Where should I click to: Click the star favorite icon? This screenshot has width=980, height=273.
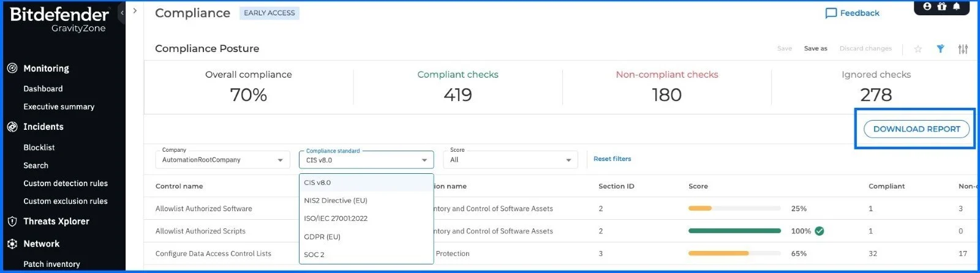click(x=918, y=49)
